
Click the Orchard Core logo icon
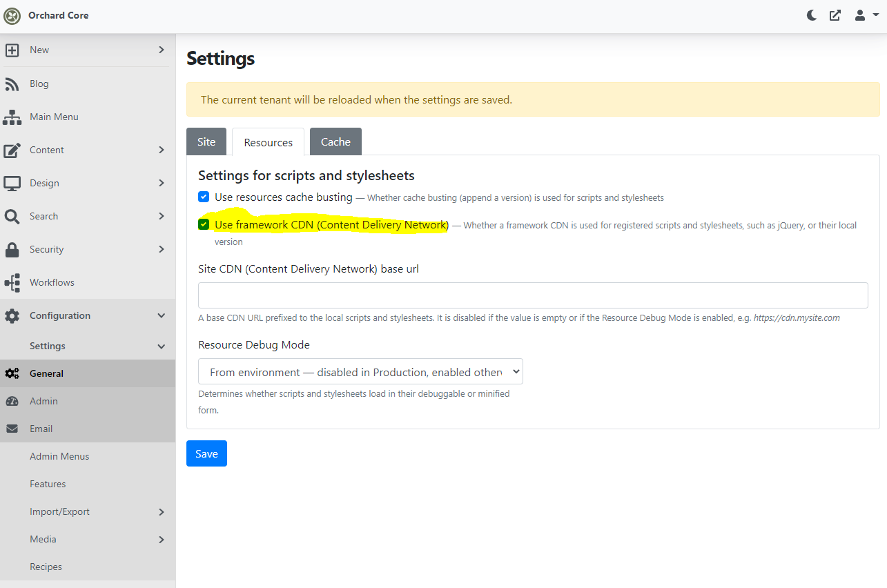coord(12,16)
